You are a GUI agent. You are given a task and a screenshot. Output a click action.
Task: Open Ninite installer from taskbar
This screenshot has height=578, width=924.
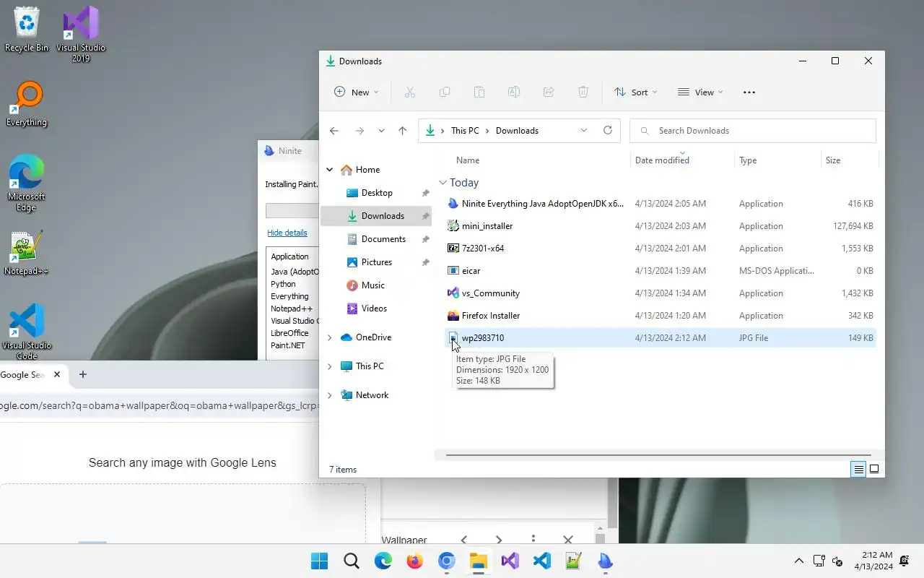point(605,561)
